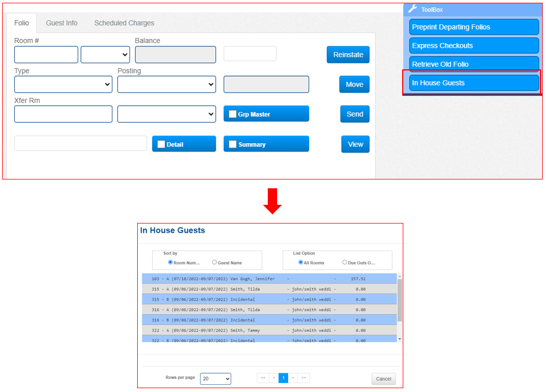Expand the Posting dropdown
546x392 pixels.
coord(166,84)
